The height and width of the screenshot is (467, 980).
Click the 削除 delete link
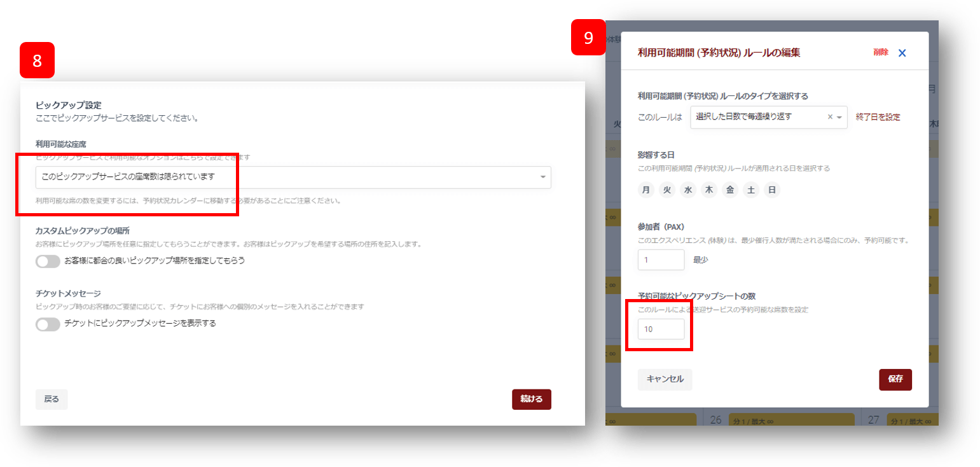(x=881, y=53)
